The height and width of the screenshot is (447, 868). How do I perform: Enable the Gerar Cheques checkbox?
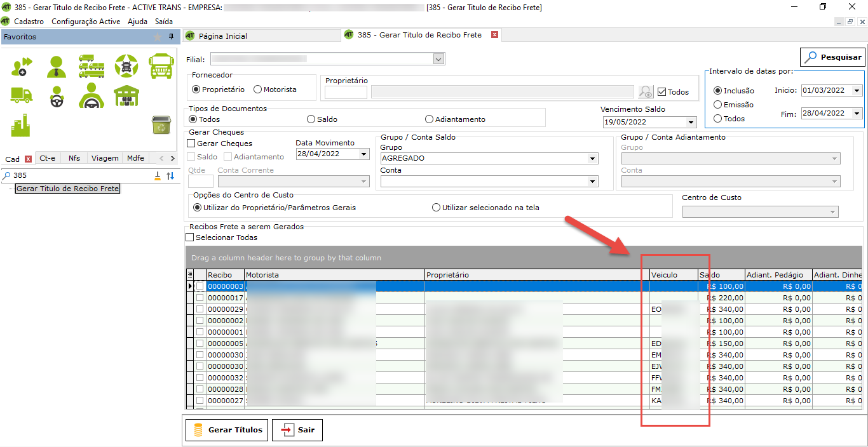pos(191,143)
